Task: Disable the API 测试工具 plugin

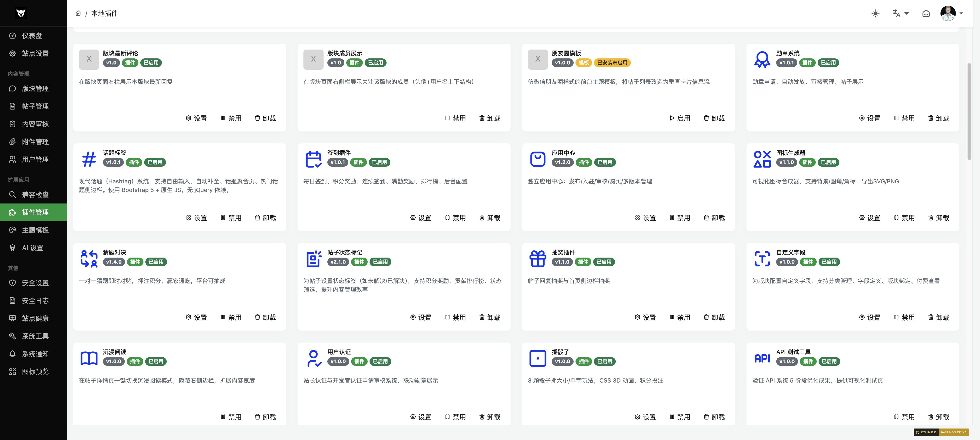Action: point(904,417)
